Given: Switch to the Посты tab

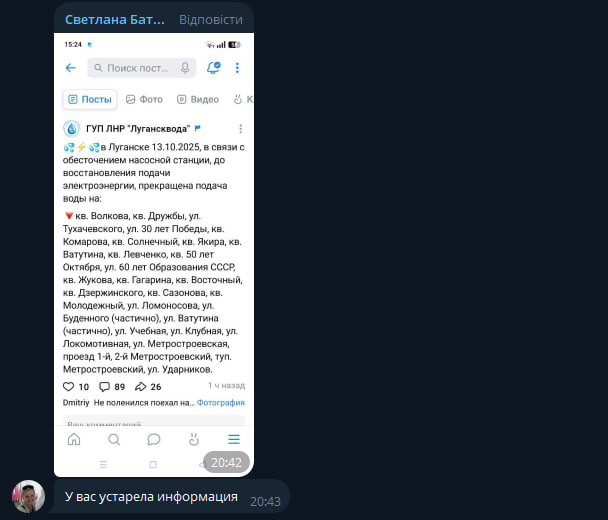Looking at the screenshot, I should click(90, 100).
